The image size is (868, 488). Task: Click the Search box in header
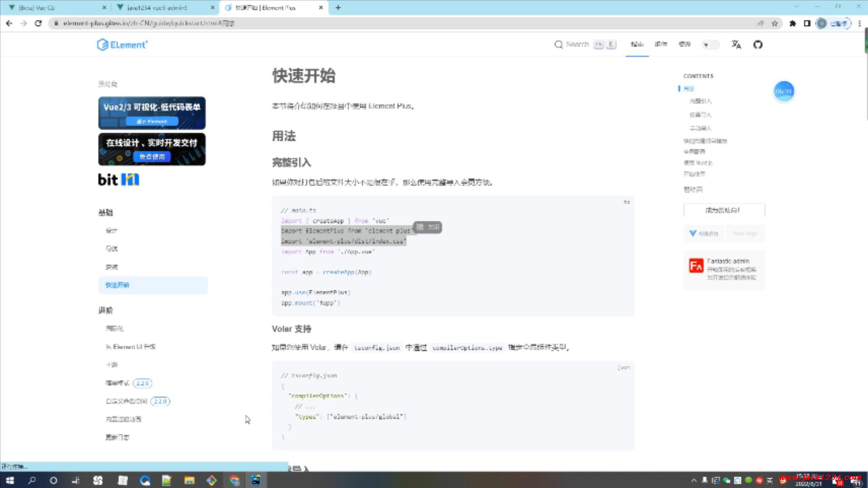[x=585, y=44]
